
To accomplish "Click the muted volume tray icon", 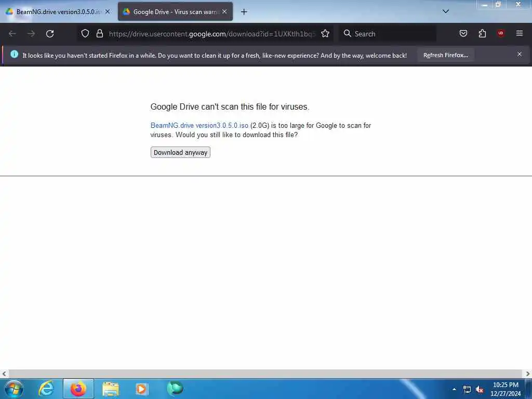I will tap(480, 390).
